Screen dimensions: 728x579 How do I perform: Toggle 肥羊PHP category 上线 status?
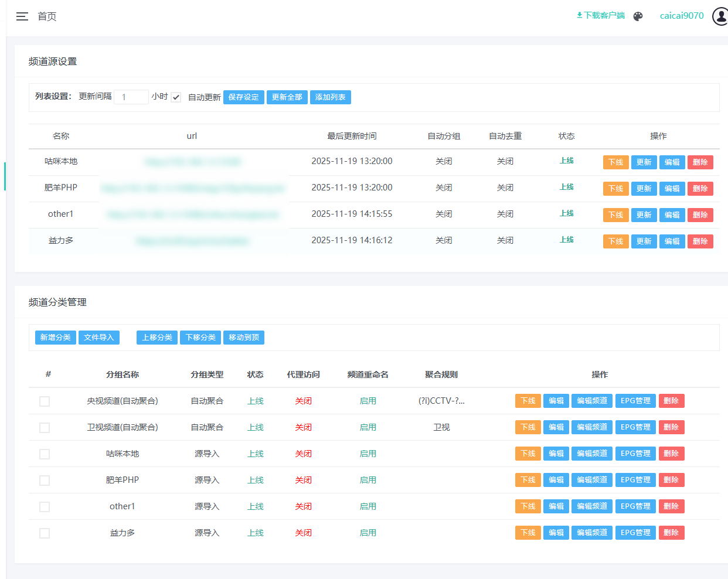coord(256,480)
